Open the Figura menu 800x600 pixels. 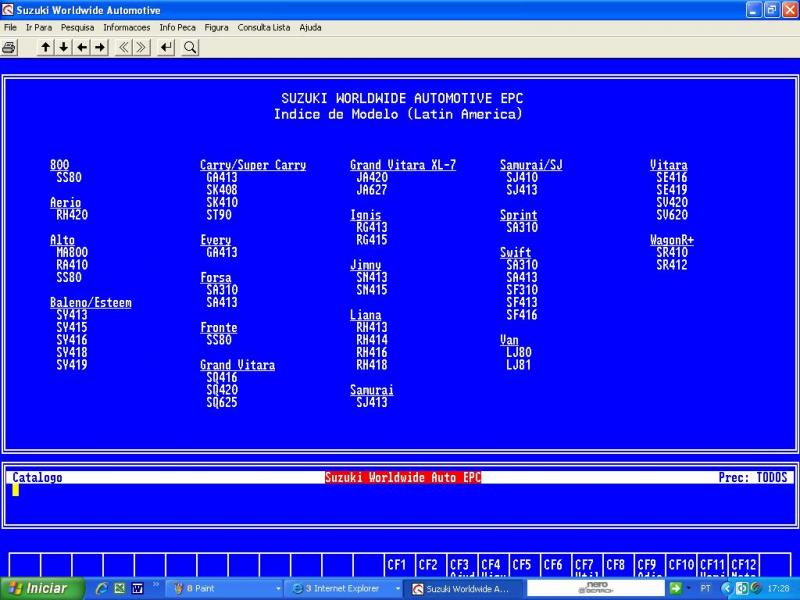coord(216,28)
